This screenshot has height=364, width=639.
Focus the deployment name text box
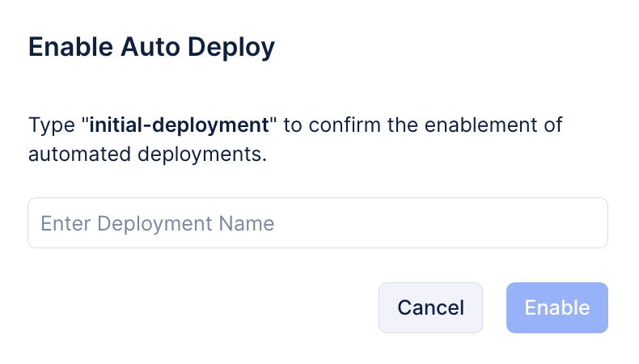pyautogui.click(x=317, y=223)
